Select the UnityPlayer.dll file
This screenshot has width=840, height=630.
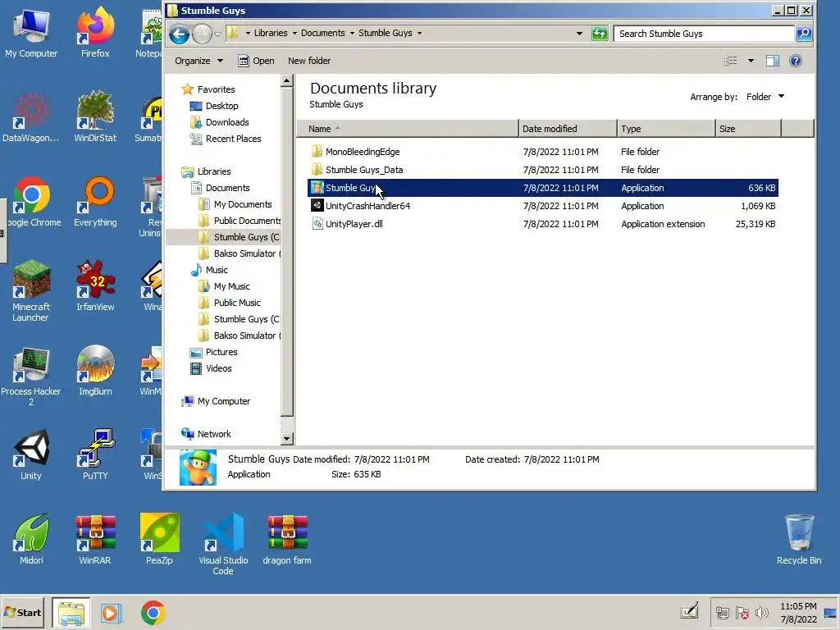tap(543, 224)
